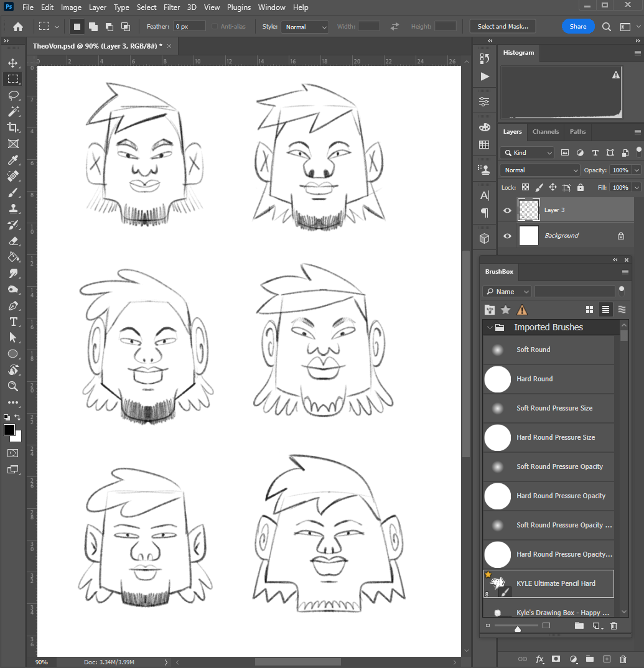The width and height of the screenshot is (644, 668).
Task: Open the History panel icon
Action: point(484,58)
